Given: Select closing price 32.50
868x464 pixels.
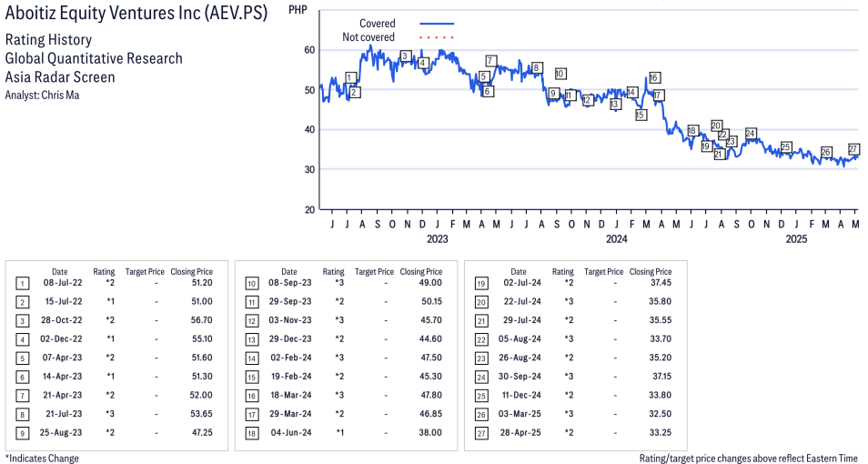Looking at the screenshot, I should tap(661, 414).
